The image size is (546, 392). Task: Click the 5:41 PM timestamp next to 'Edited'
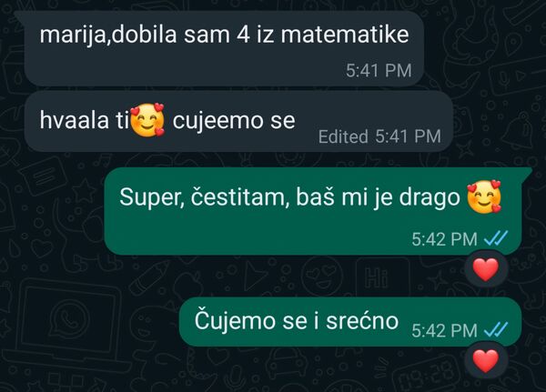pyautogui.click(x=408, y=136)
